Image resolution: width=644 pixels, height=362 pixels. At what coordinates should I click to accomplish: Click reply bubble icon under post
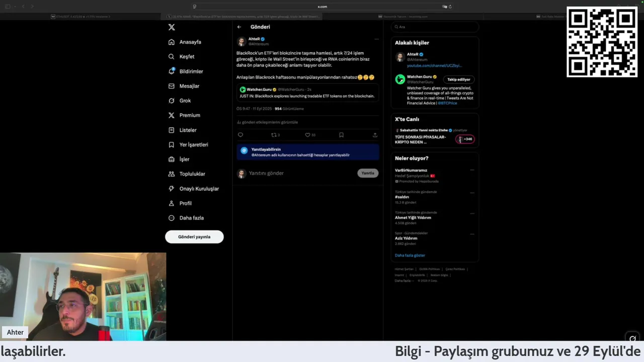(x=240, y=135)
